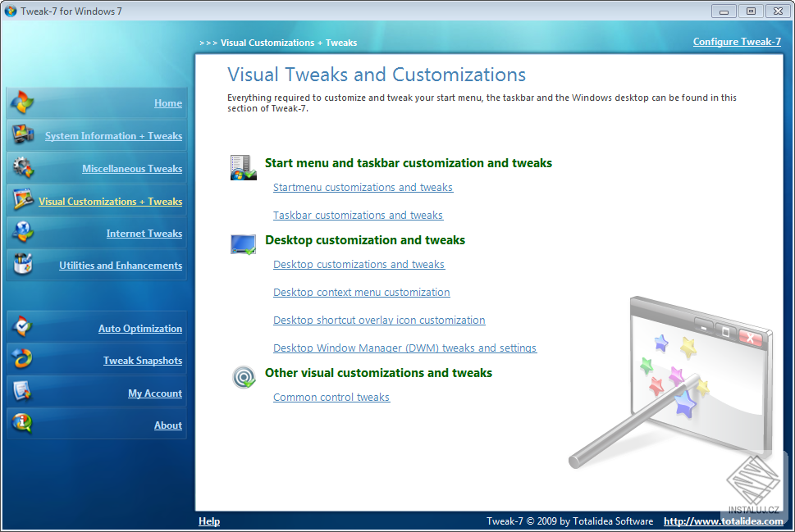Open Desktop context menu customization
This screenshot has height=532, width=795.
coord(362,293)
